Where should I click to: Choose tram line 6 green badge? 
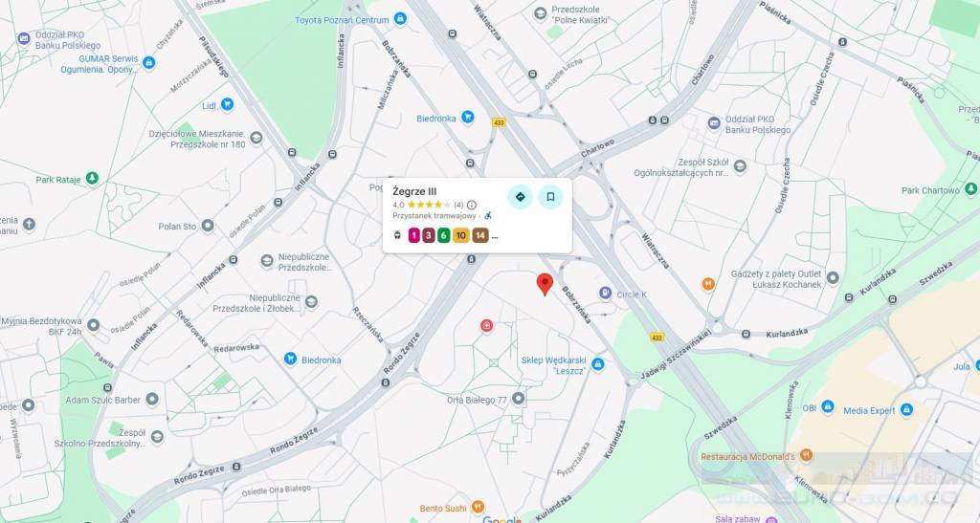click(x=443, y=235)
